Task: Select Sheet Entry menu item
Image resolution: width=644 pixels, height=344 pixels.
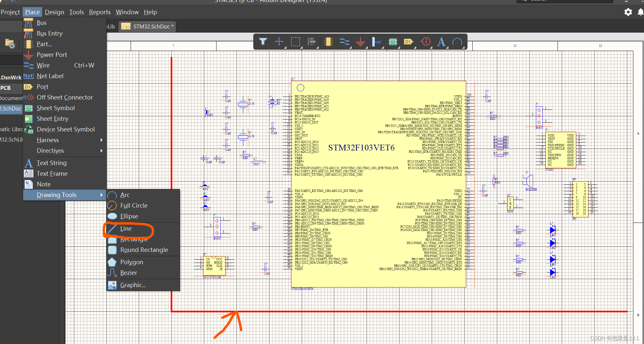Action: tap(65, 119)
